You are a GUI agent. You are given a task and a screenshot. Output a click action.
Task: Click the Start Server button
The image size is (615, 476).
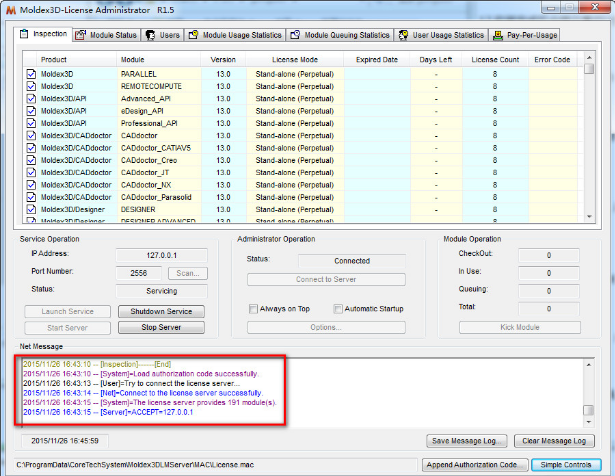tap(67, 327)
